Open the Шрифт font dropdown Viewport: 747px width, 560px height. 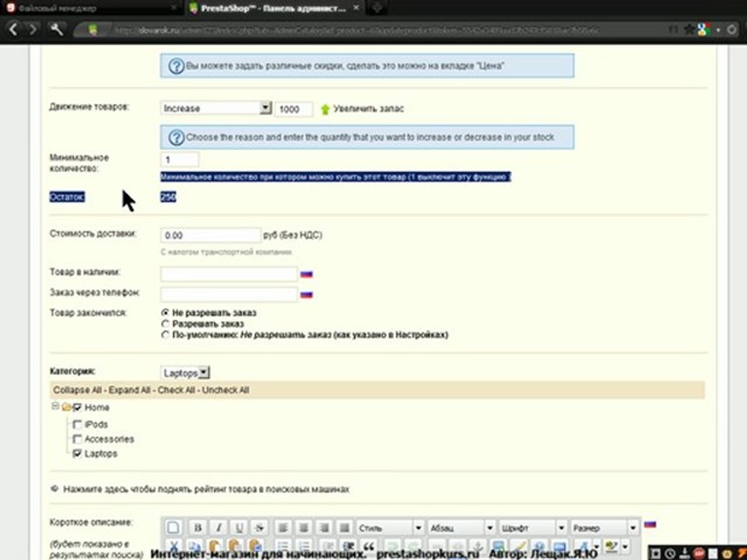click(532, 527)
